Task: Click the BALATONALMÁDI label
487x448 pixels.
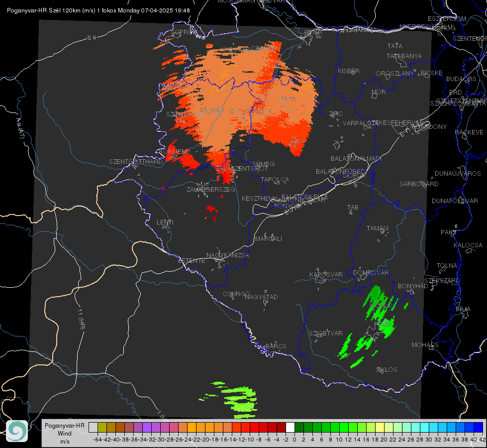Action: [x=356, y=159]
